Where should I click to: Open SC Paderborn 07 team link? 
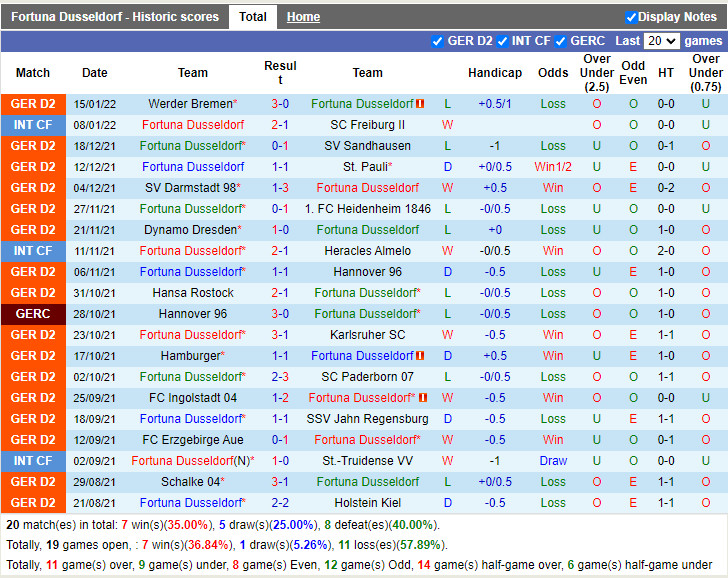pos(367,377)
